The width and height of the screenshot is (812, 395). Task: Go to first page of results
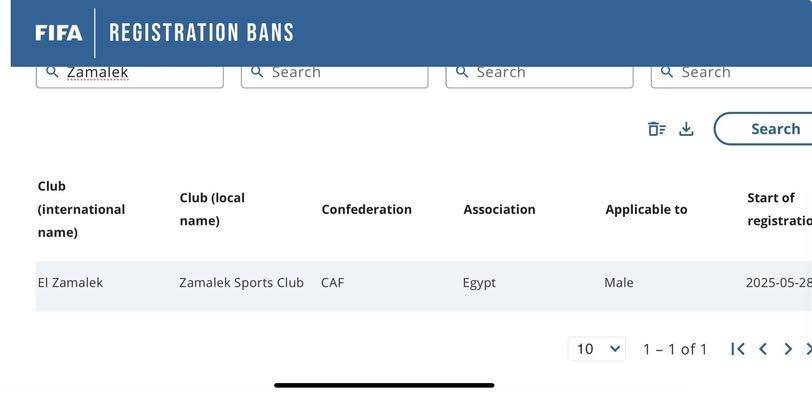click(x=737, y=349)
